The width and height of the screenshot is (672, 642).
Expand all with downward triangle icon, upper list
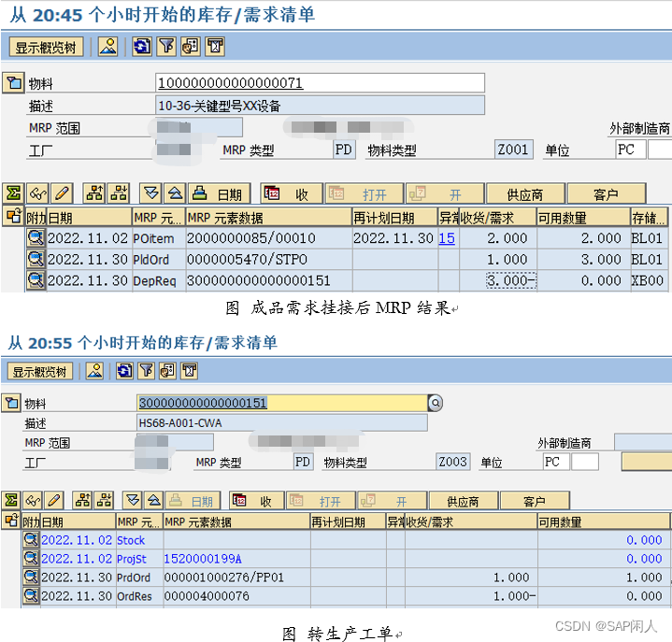pyautogui.click(x=150, y=193)
